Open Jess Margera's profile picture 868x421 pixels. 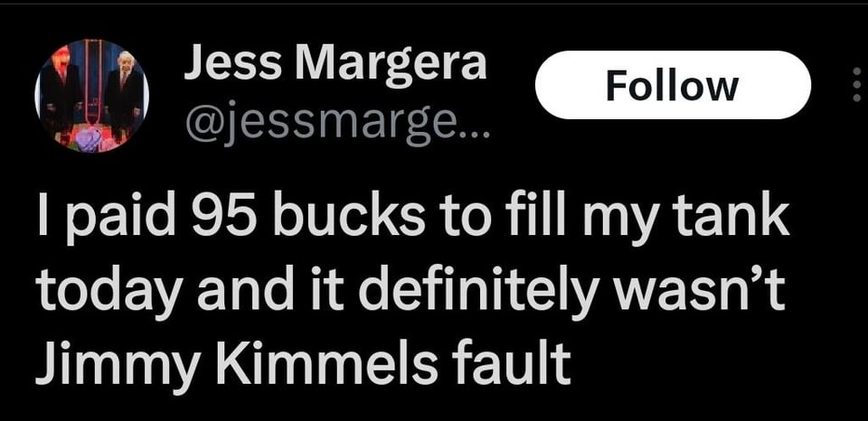click(x=90, y=95)
